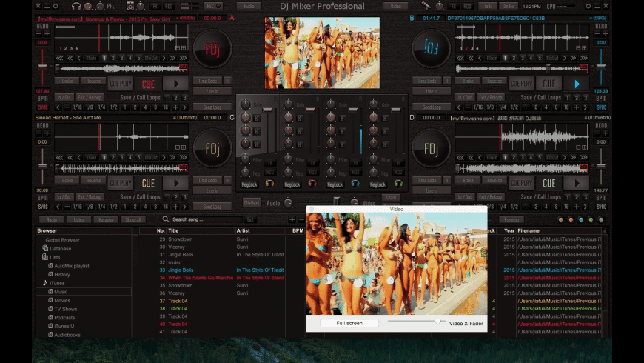The height and width of the screenshot is (363, 644).
Task: Play Deck A with the play arrow
Action: point(175,84)
